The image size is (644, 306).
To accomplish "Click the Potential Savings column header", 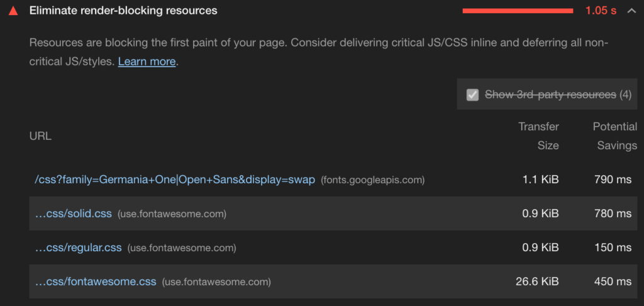I will point(615,136).
